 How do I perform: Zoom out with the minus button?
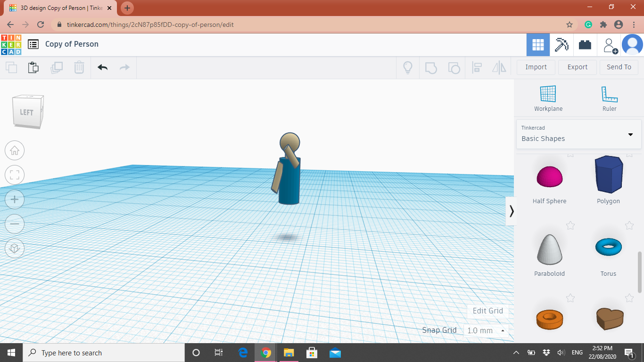15,224
